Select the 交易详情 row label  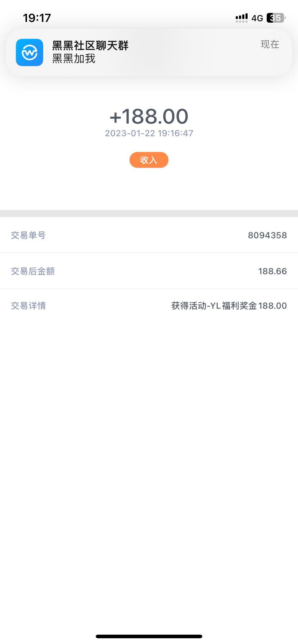pos(28,306)
